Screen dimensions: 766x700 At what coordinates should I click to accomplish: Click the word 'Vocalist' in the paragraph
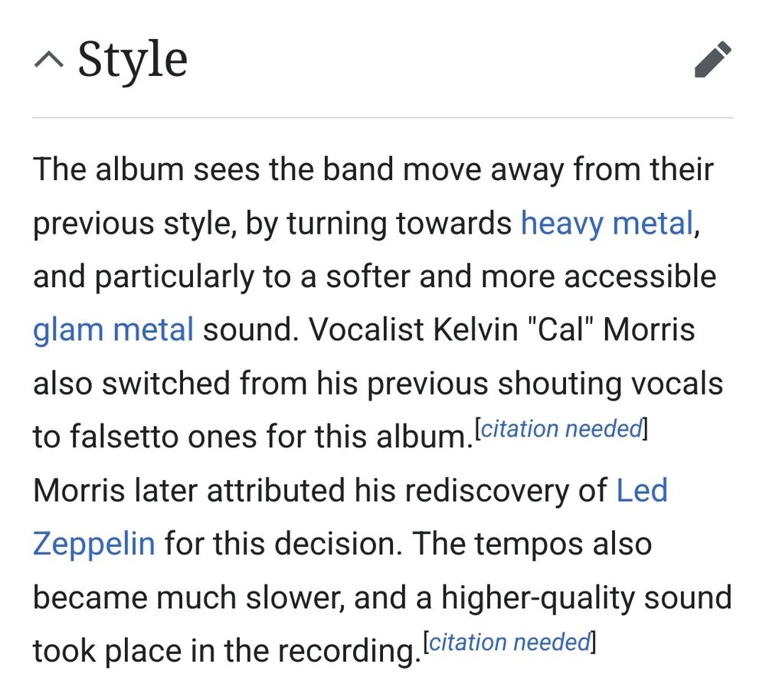[x=365, y=330]
